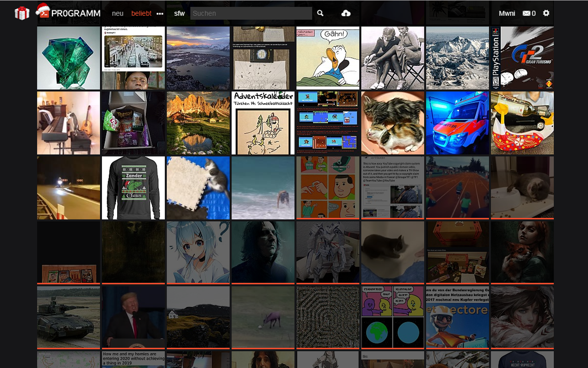Open the woman holding fox thumbnail
588x368 pixels.
coord(522,253)
